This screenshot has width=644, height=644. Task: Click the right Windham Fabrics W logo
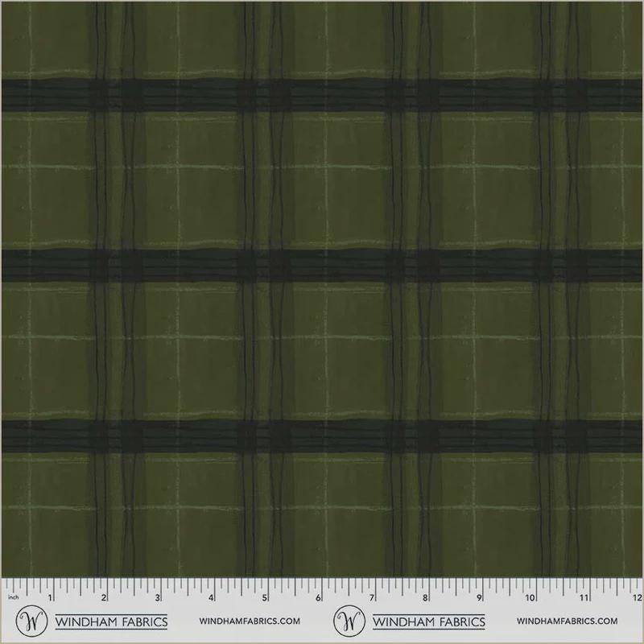click(x=349, y=621)
